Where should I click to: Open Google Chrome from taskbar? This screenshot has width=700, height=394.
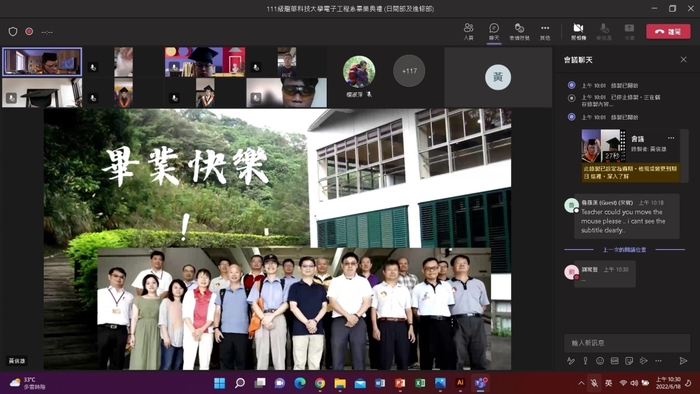[x=320, y=383]
